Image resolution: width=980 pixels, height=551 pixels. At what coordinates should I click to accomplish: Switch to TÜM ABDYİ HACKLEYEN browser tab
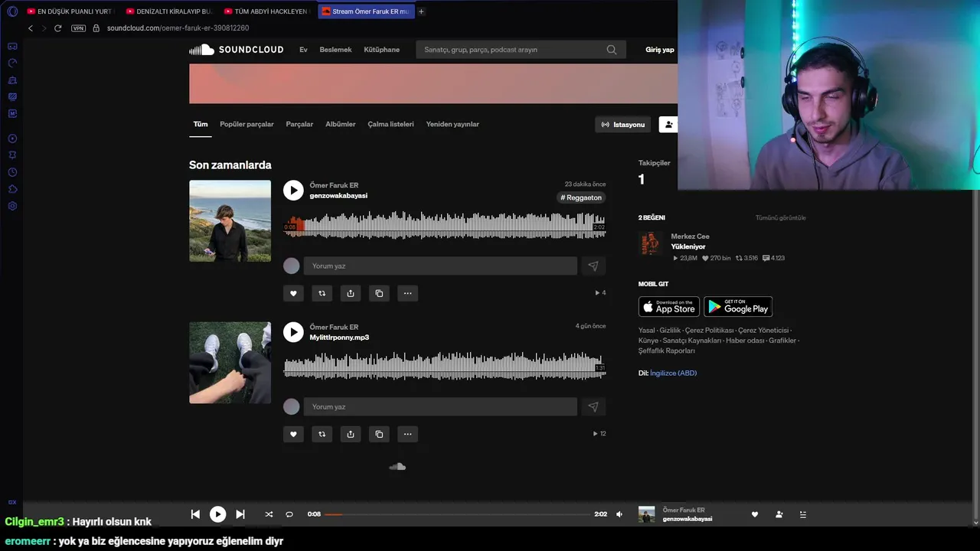266,11
